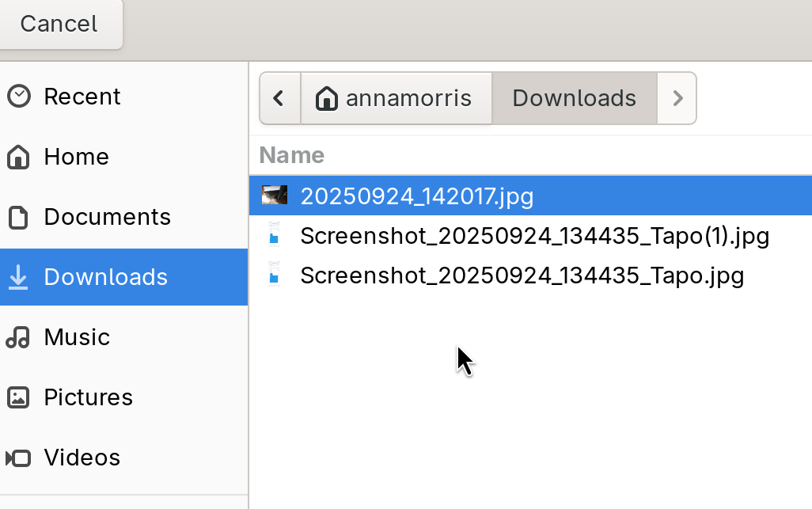
Task: Click the music note icon beside Music
Action: tap(18, 337)
